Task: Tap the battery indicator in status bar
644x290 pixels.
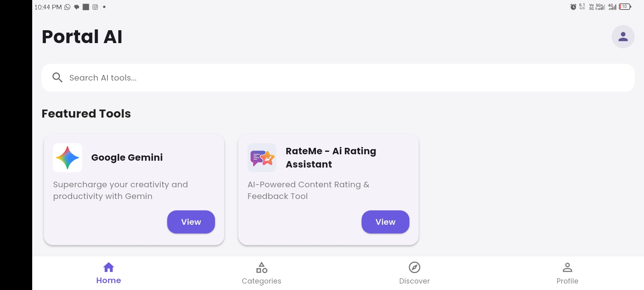Action: click(x=625, y=7)
